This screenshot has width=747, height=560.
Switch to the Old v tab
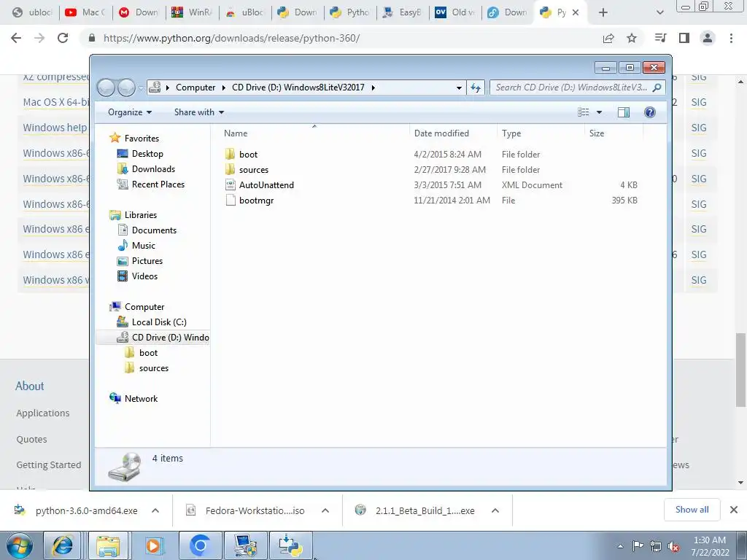(455, 12)
